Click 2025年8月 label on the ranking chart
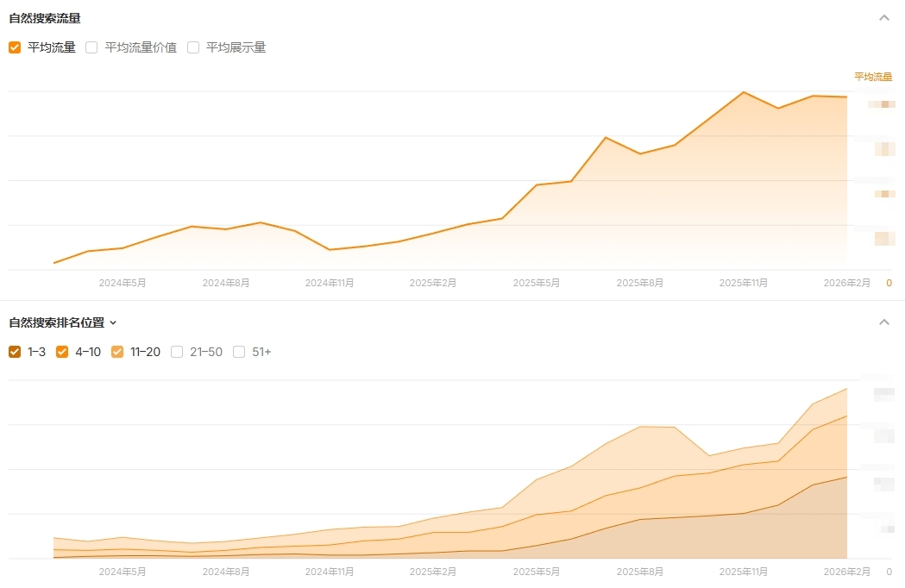This screenshot has height=588, width=905. pyautogui.click(x=640, y=572)
